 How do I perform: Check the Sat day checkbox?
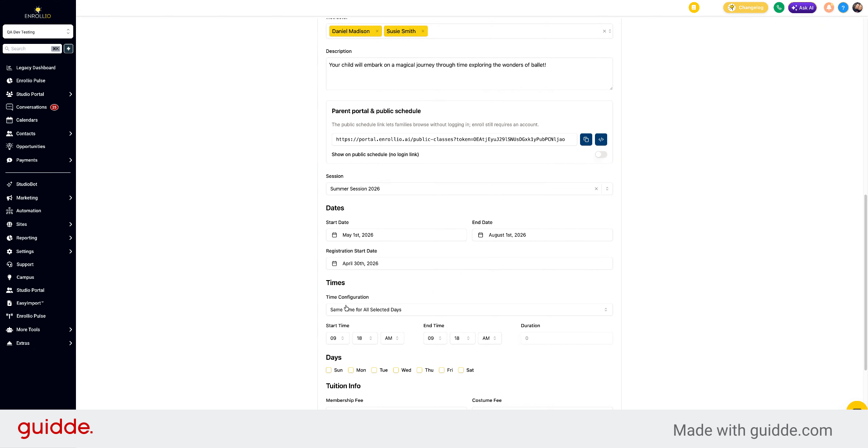click(461, 370)
